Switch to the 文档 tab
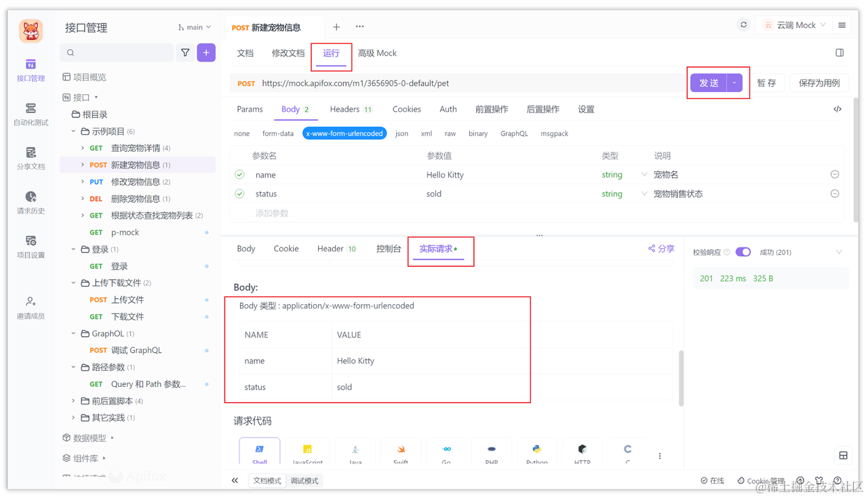 point(245,53)
